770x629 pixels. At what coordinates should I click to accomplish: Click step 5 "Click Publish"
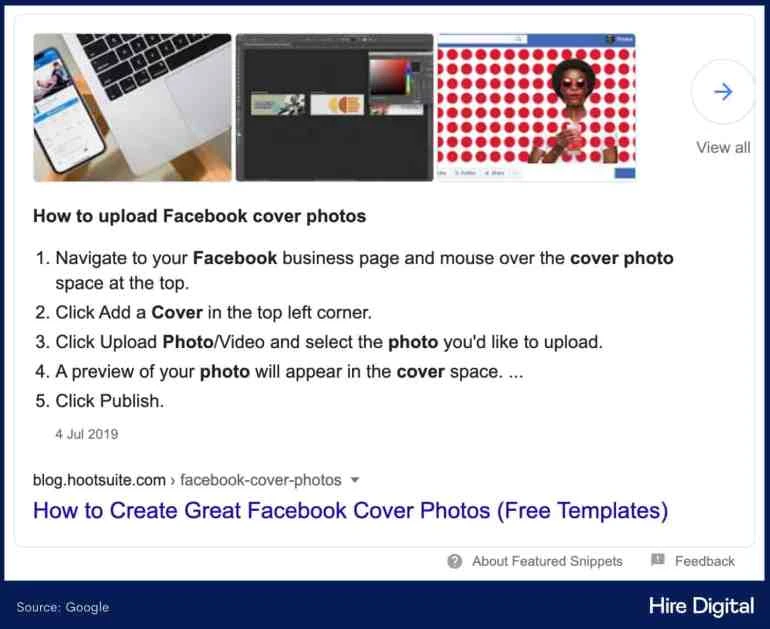click(x=109, y=401)
